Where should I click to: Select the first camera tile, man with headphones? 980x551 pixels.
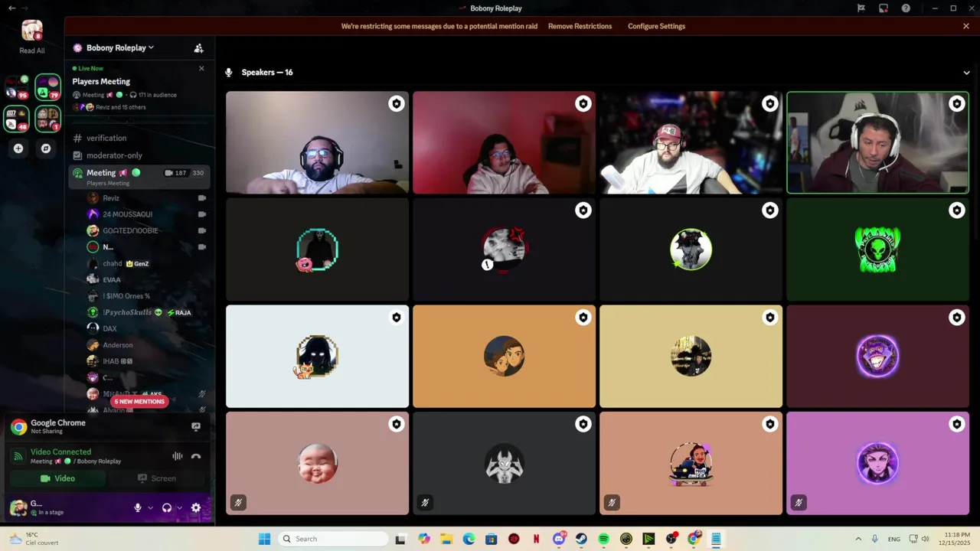[x=317, y=143]
